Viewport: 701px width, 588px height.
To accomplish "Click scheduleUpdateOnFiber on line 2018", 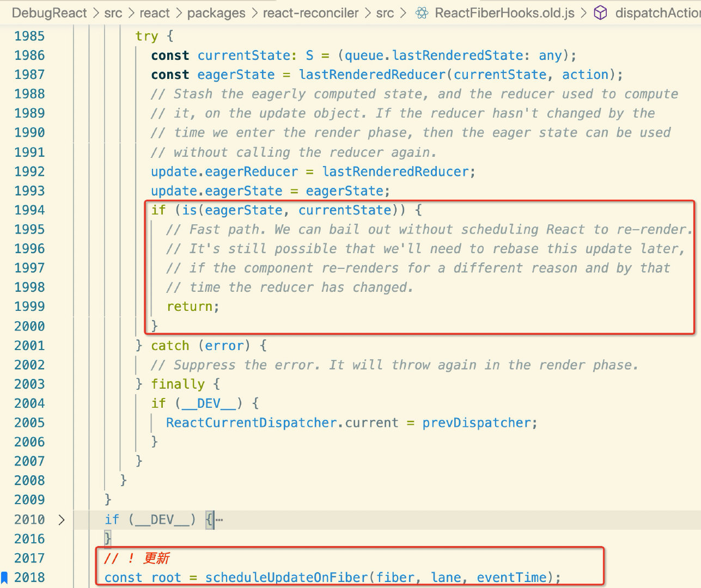I will [x=287, y=577].
